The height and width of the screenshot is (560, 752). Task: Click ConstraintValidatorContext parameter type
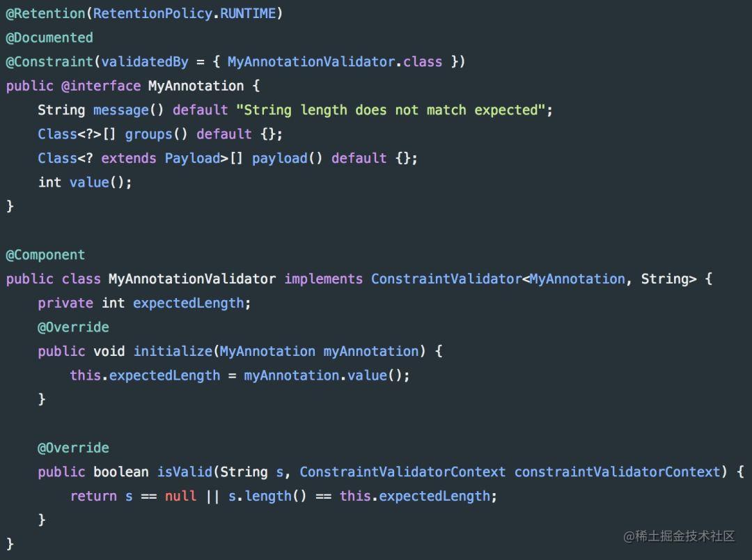402,472
